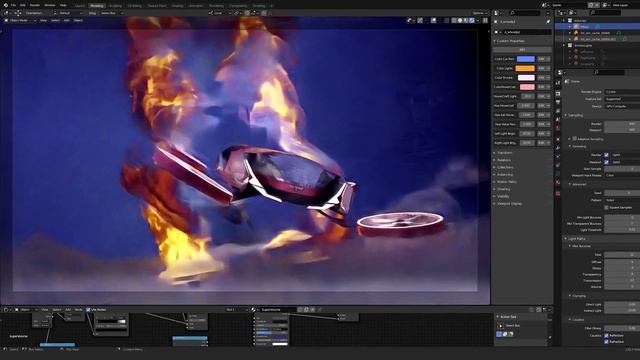
Task: Toggle the Render denoising checkbox
Action: click(x=606, y=155)
